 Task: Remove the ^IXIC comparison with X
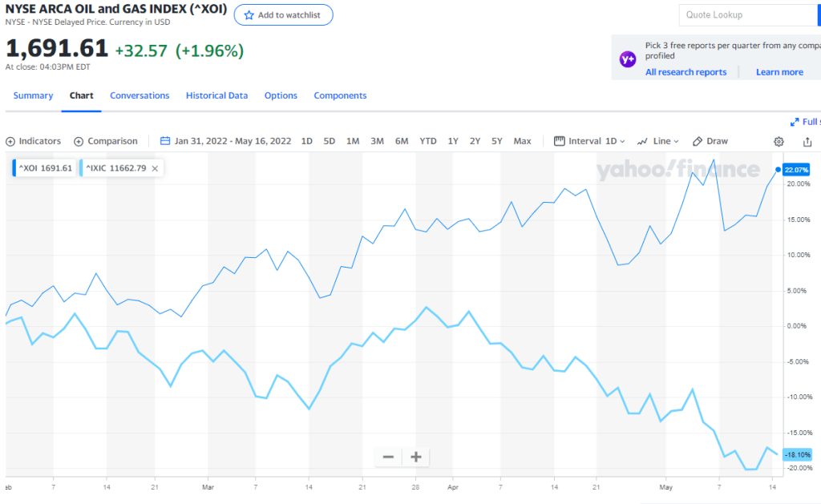coord(155,168)
